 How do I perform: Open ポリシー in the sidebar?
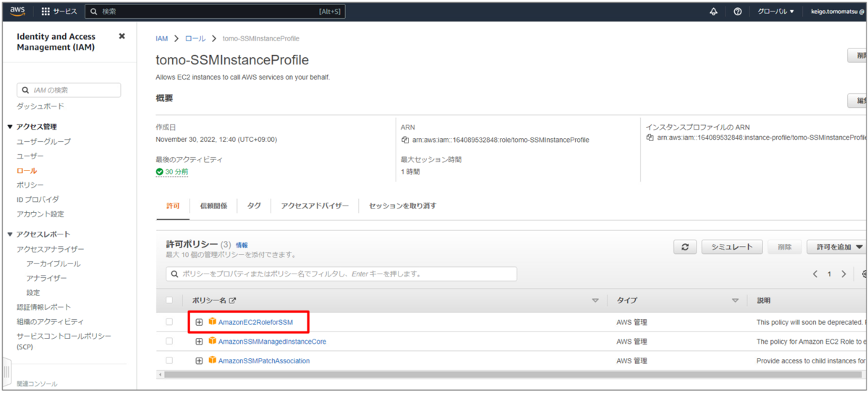click(x=30, y=185)
